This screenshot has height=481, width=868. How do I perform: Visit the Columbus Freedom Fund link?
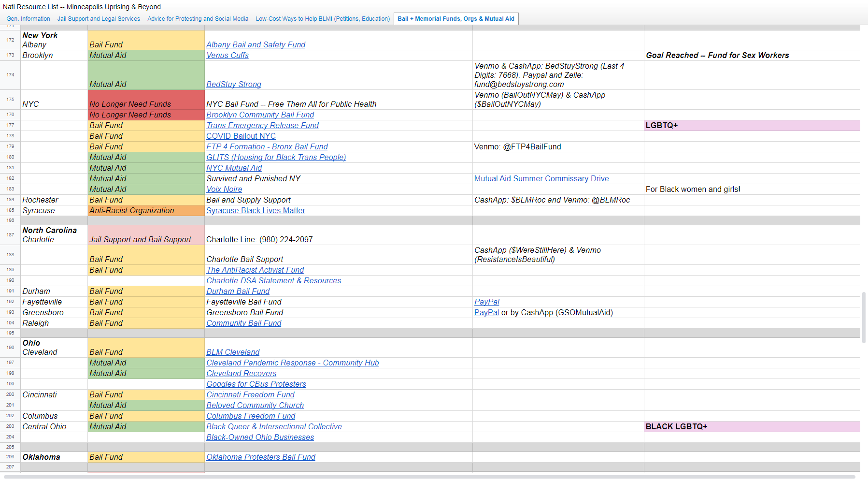point(251,416)
